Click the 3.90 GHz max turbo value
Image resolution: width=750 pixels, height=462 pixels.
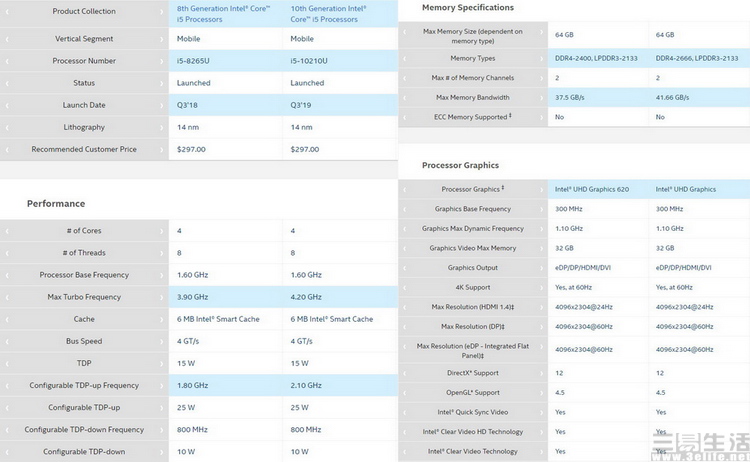pyautogui.click(x=192, y=297)
